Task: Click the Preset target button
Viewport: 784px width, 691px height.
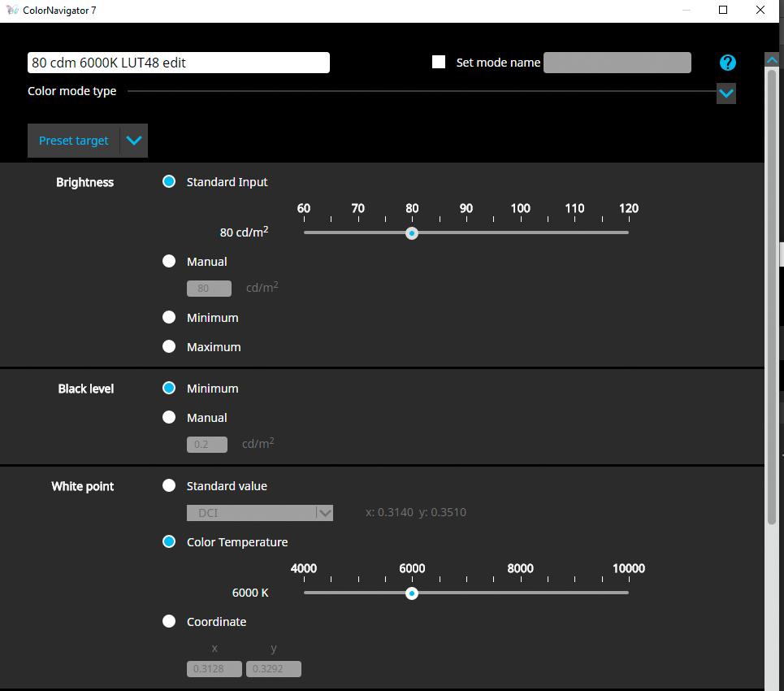Action: click(x=73, y=141)
